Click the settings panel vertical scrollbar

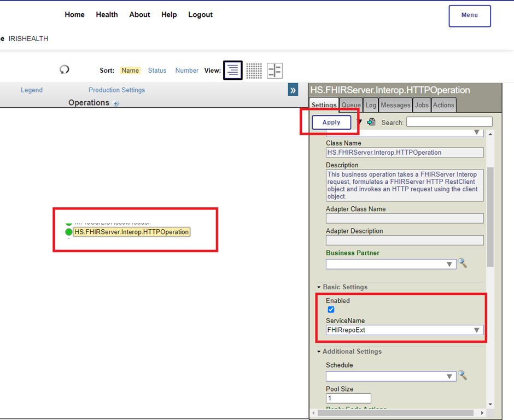(490, 219)
